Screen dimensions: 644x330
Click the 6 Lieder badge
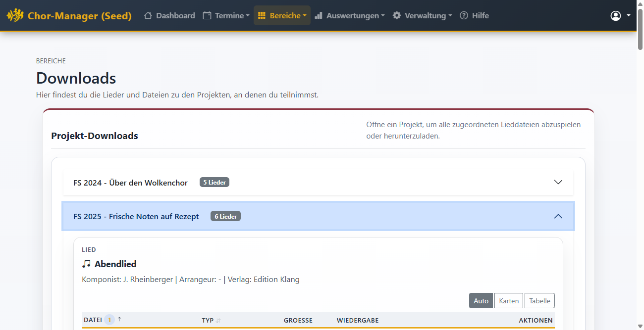[226, 216]
